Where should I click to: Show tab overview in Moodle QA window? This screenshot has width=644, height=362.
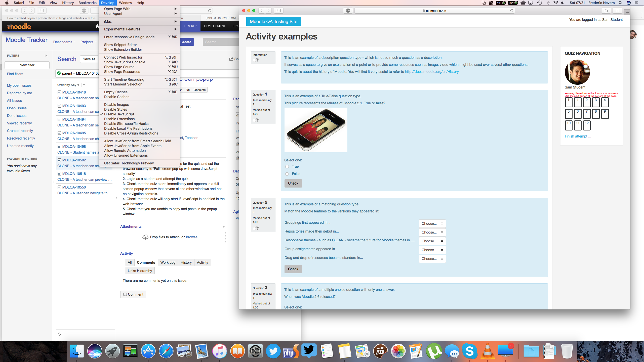pos(617,11)
